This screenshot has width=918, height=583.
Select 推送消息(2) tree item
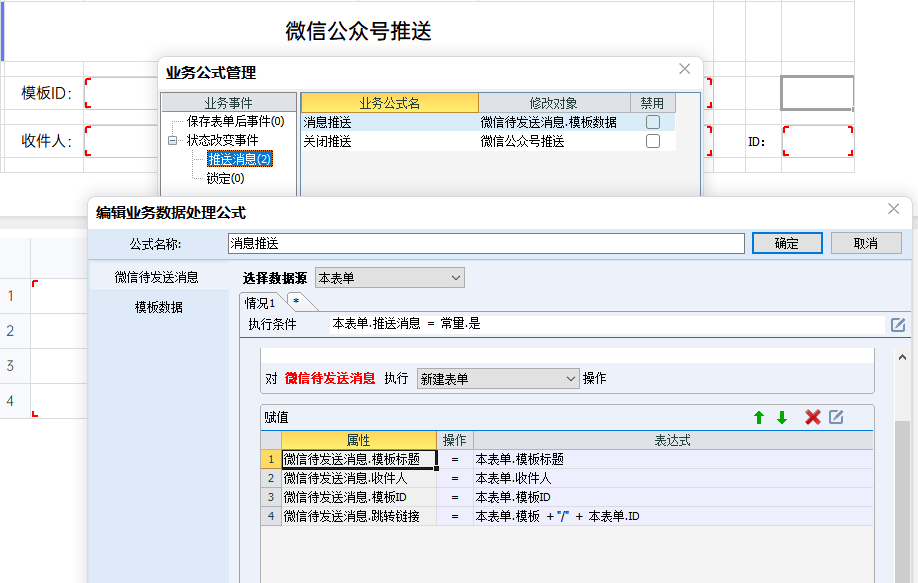click(239, 159)
